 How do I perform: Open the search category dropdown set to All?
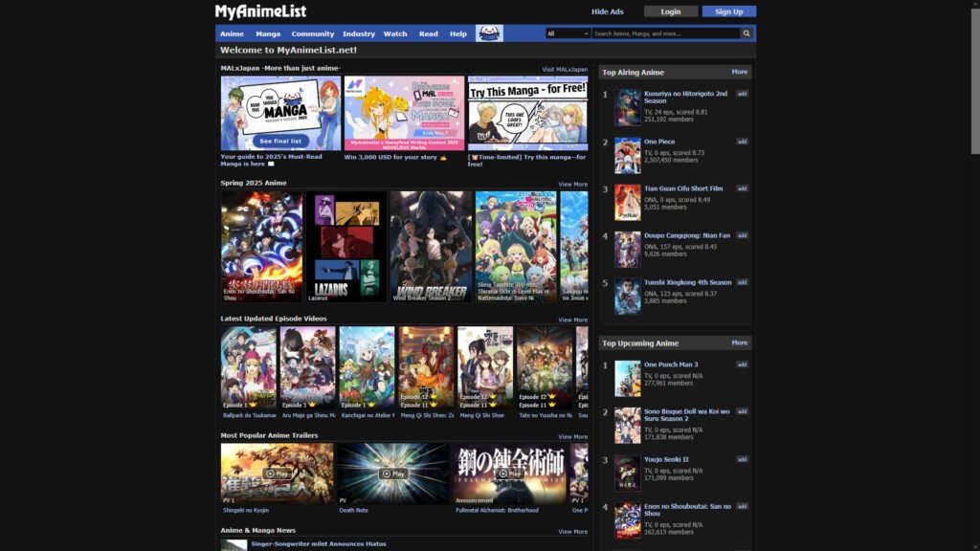(x=568, y=33)
